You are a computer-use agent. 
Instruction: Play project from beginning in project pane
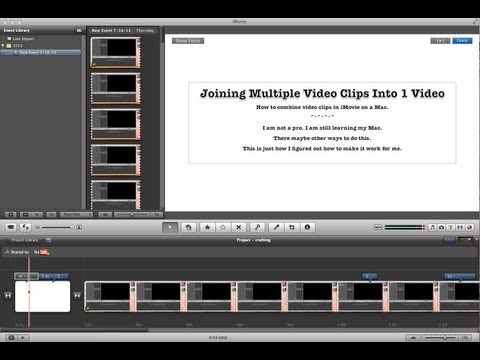pos(23,338)
